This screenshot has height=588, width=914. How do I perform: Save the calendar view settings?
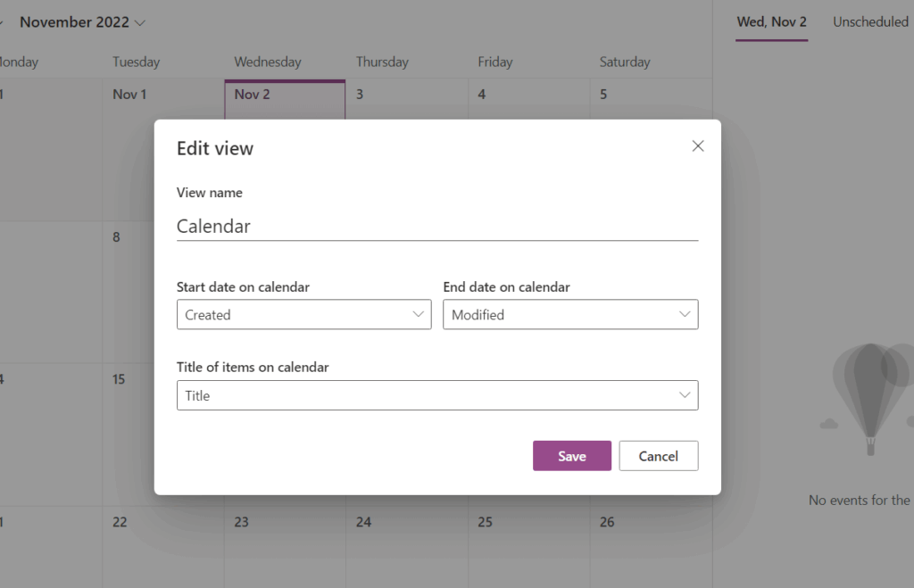(x=572, y=456)
